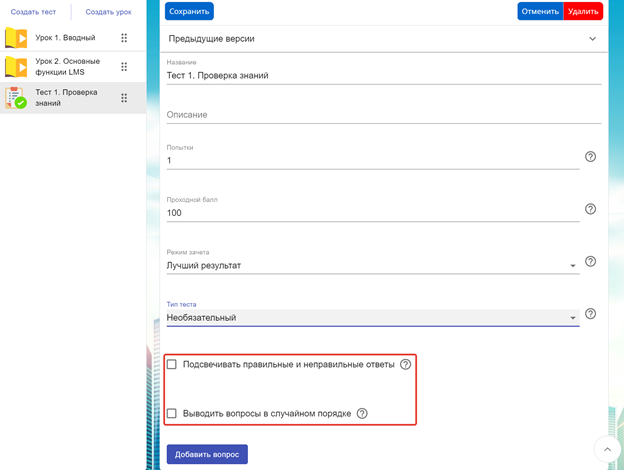This screenshot has width=624, height=470.
Task: Click help icon after Подсвечивать правильные ответы
Action: [x=406, y=364]
